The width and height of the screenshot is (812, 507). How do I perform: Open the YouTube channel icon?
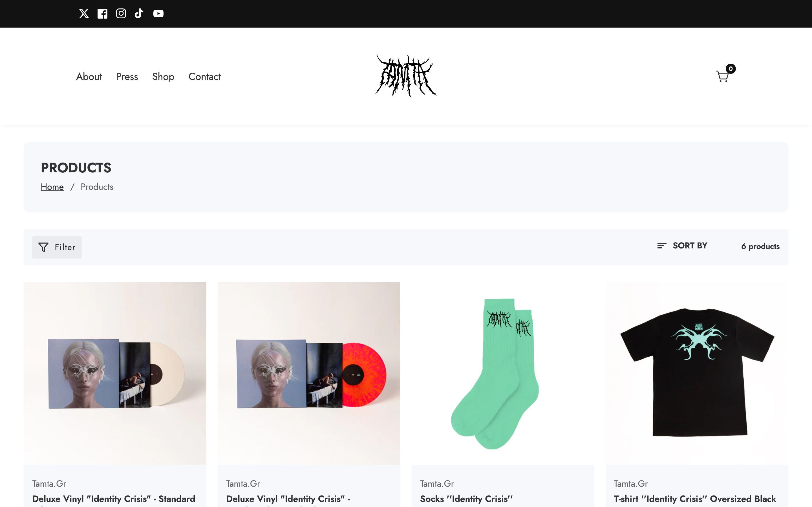pyautogui.click(x=158, y=14)
